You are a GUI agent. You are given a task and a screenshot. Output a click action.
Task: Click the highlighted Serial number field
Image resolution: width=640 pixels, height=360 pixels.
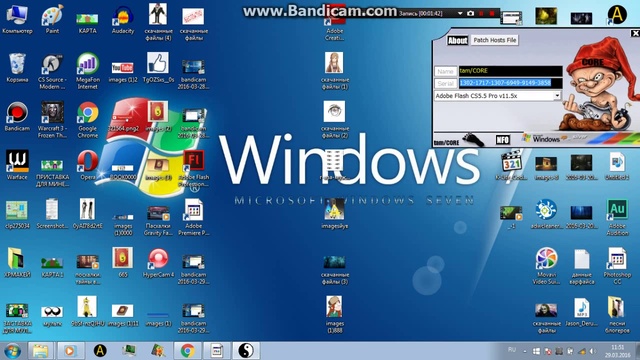pyautogui.click(x=510, y=83)
